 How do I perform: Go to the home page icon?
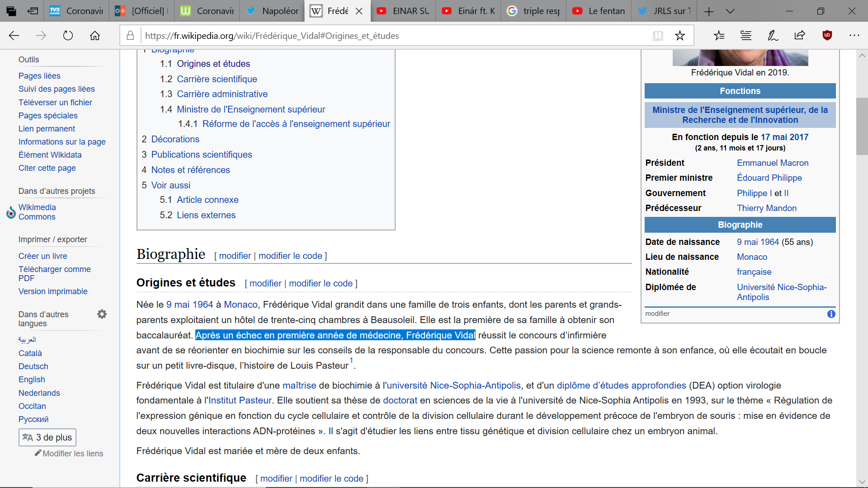(95, 36)
